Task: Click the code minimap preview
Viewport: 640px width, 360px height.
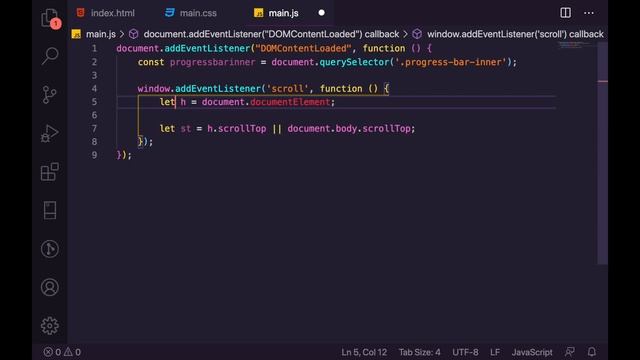Action: (576, 45)
